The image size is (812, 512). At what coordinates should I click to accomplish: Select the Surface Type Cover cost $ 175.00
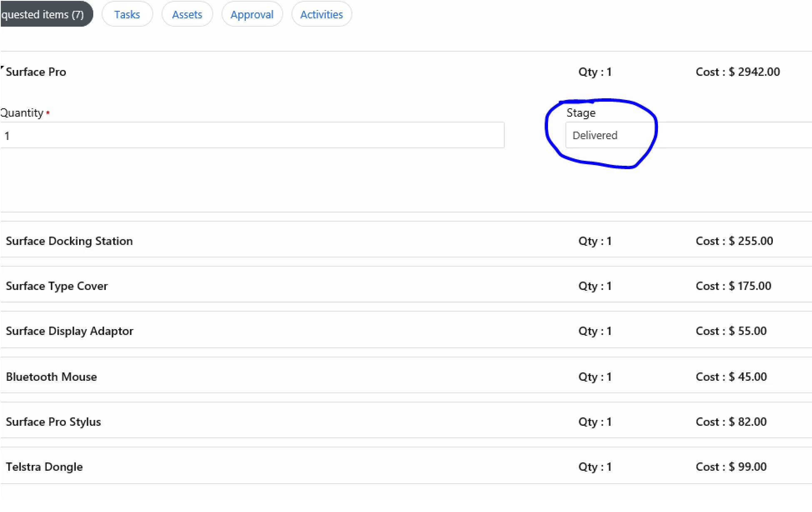pyautogui.click(x=733, y=286)
